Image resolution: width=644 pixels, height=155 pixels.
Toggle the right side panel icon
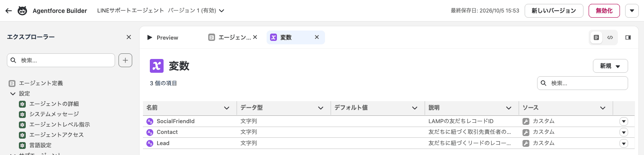(x=628, y=37)
